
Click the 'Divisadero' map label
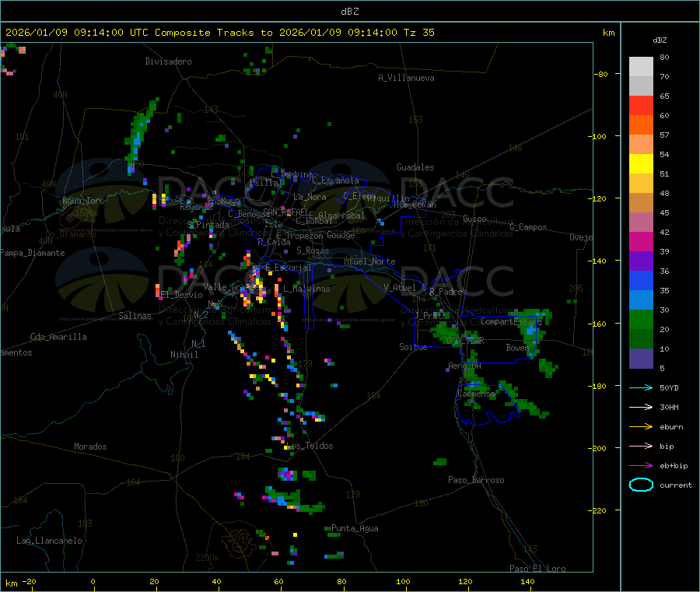point(168,61)
